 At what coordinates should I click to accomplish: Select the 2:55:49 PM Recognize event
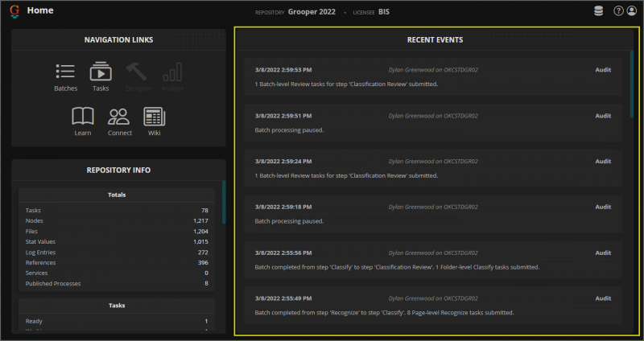433,306
